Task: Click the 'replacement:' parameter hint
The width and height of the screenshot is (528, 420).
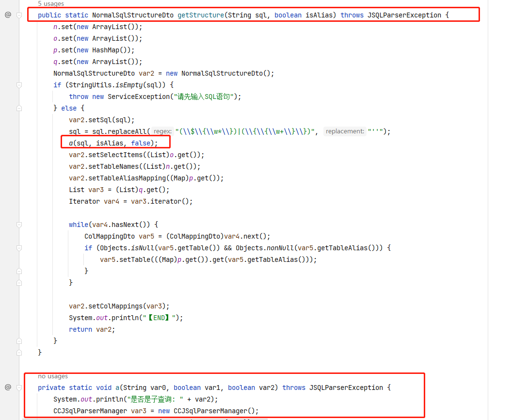Action: [345, 131]
